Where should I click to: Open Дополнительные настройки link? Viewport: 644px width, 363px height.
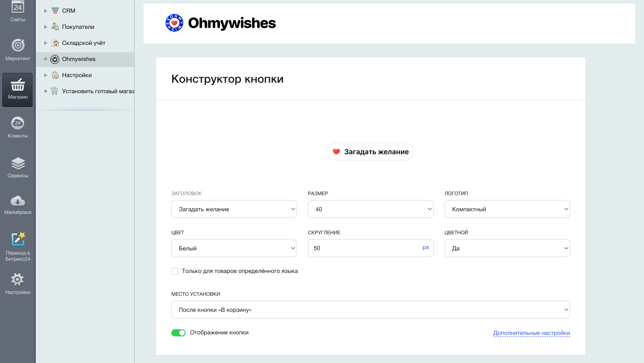(532, 333)
